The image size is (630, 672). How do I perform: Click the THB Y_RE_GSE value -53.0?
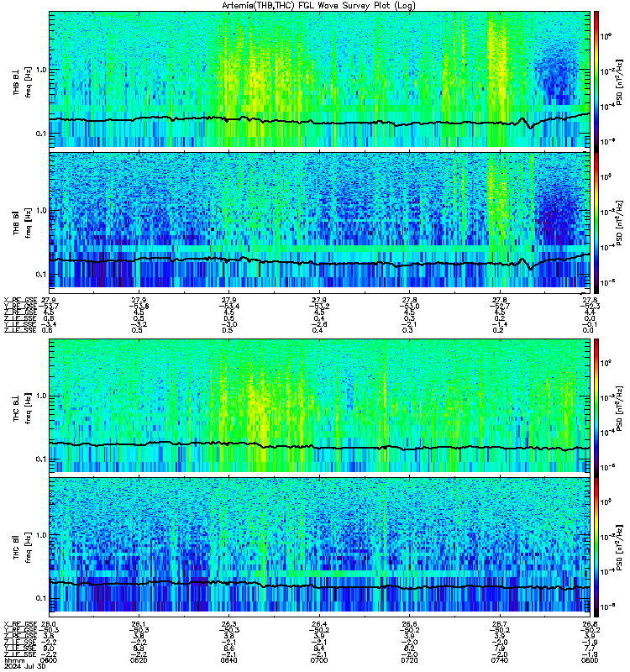click(409, 306)
